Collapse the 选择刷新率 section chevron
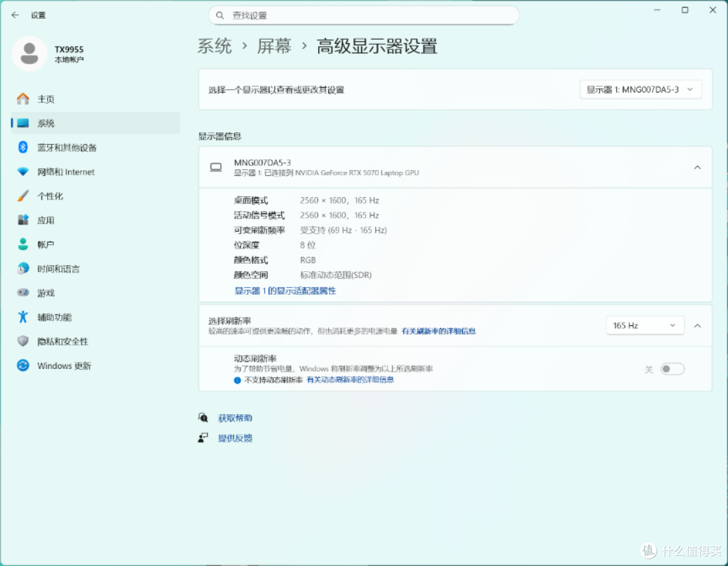The width and height of the screenshot is (728, 566). [x=698, y=326]
